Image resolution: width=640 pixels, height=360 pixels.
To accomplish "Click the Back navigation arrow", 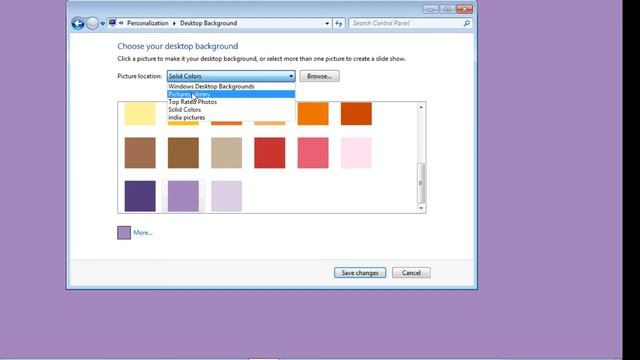I will 78,23.
